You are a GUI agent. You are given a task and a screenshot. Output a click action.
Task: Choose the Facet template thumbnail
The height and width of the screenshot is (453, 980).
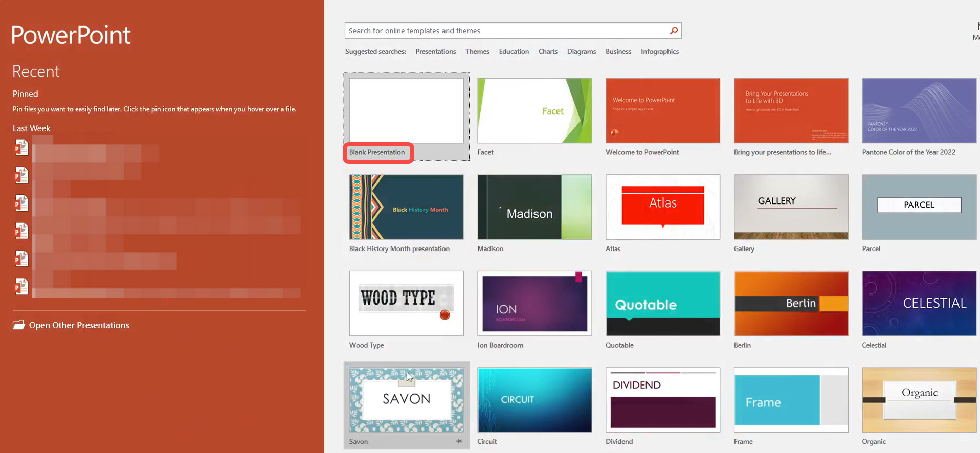534,110
